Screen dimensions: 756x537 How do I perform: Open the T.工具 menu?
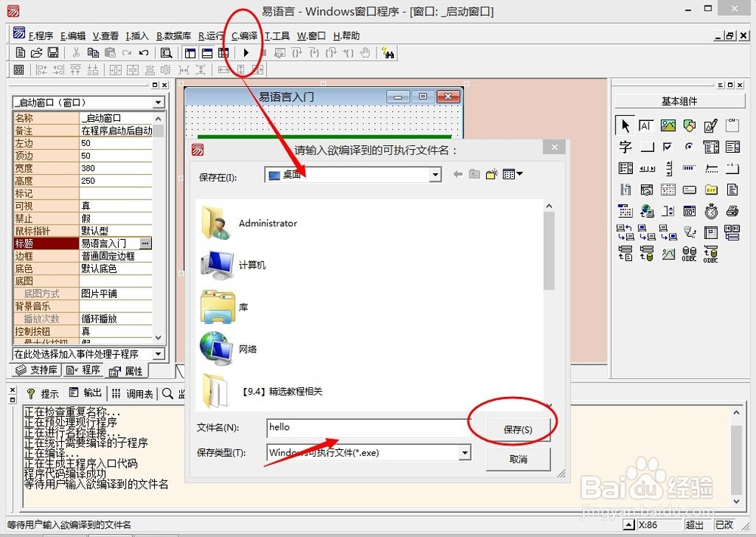277,36
